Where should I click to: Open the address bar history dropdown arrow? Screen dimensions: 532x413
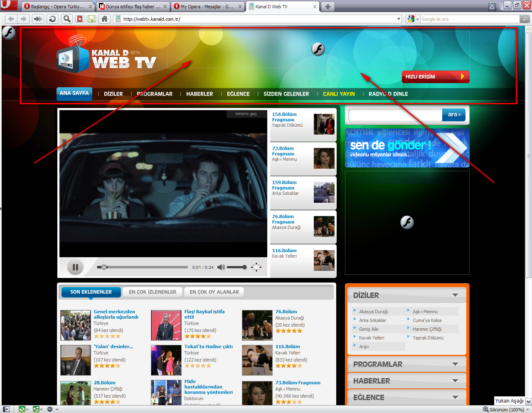(399, 19)
